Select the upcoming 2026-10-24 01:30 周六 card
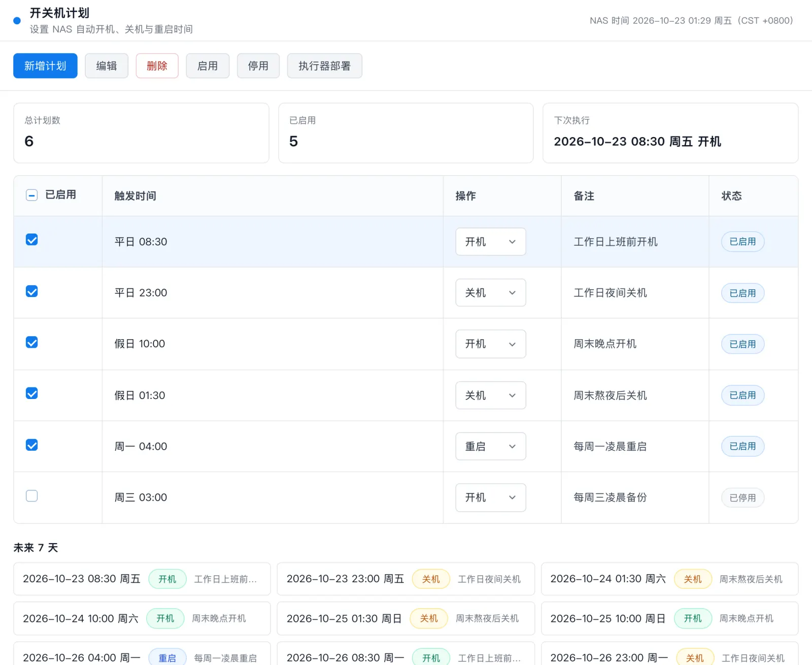The height and width of the screenshot is (665, 812). point(670,579)
